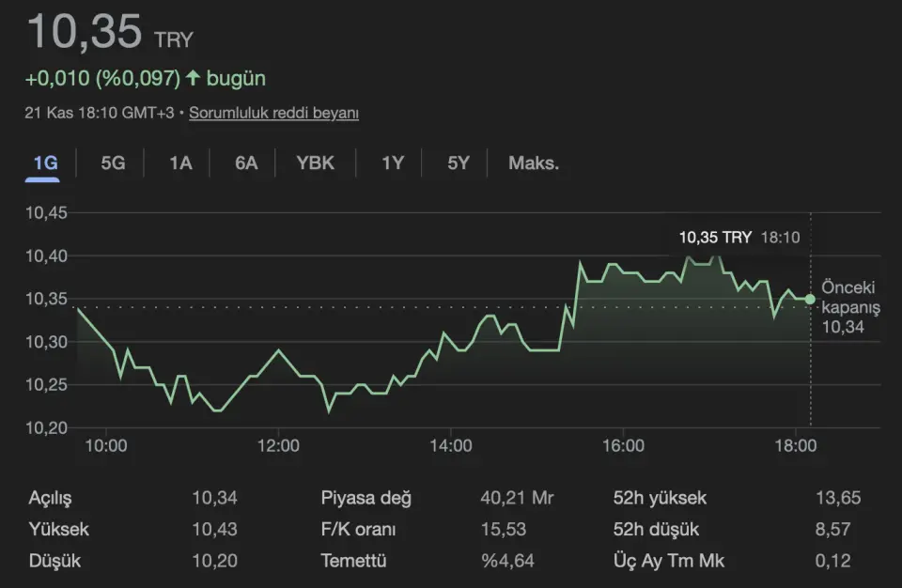Click the +0,010 (%0,097) change text

[x=103, y=77]
